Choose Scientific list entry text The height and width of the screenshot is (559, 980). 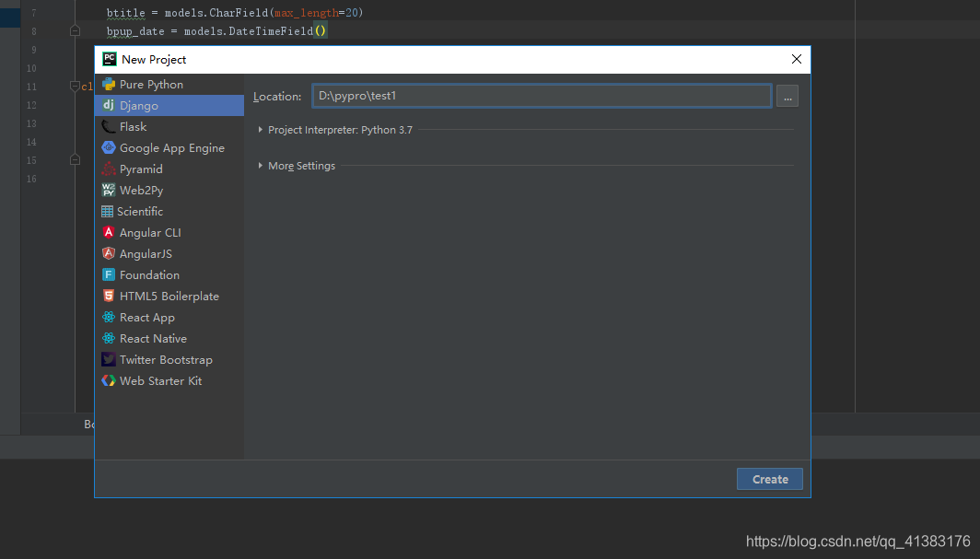pos(140,211)
